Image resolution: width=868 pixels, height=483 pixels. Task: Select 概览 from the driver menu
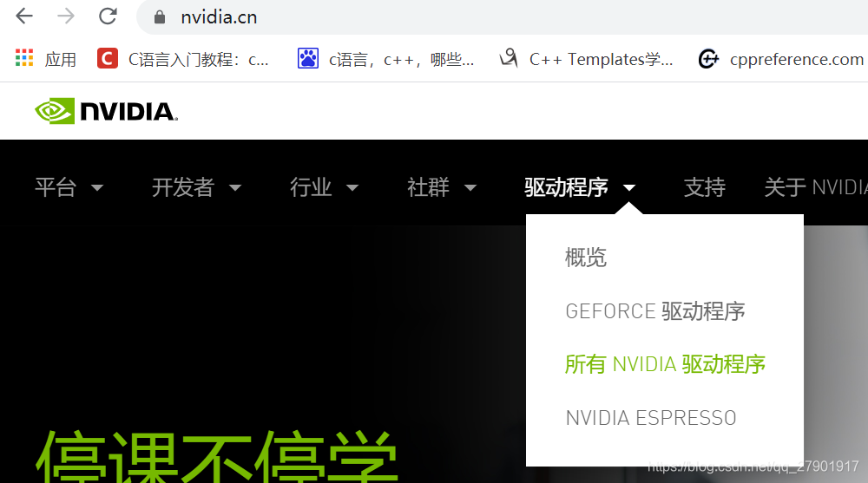coord(586,258)
